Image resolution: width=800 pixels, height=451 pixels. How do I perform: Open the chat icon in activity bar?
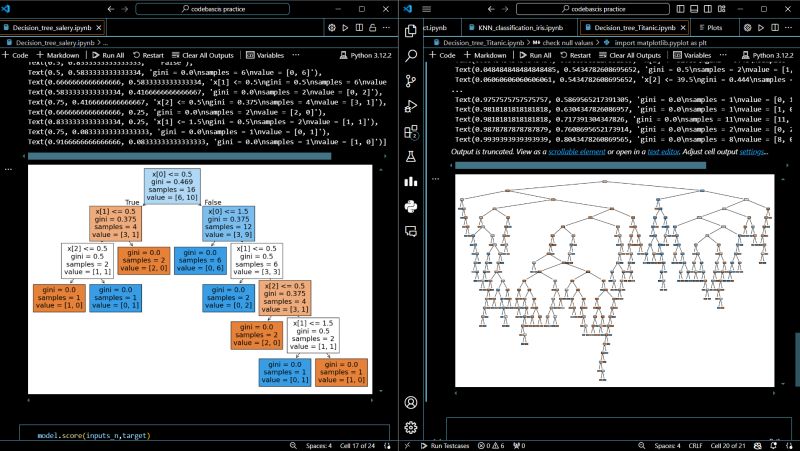pyautogui.click(x=411, y=231)
